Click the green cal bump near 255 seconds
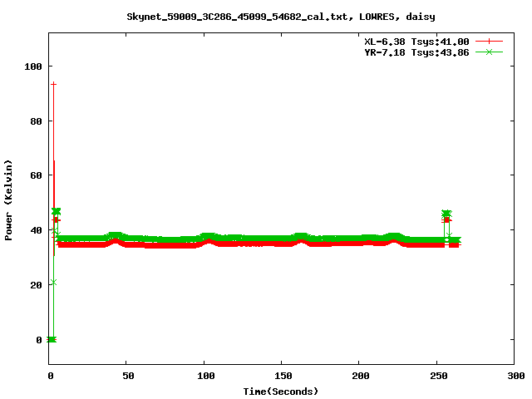 (x=446, y=214)
